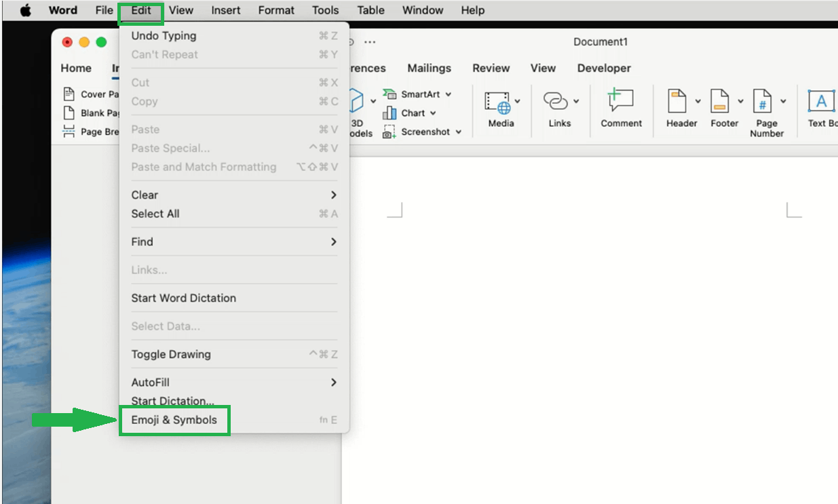
Task: Open the Header dropdown arrow
Action: coord(698,101)
